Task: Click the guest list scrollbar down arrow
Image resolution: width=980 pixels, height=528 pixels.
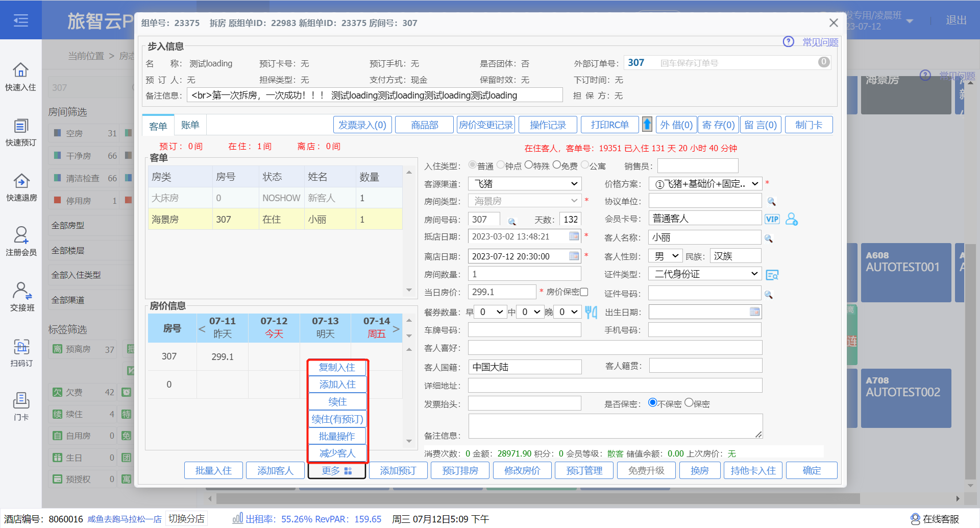Action: [409, 290]
